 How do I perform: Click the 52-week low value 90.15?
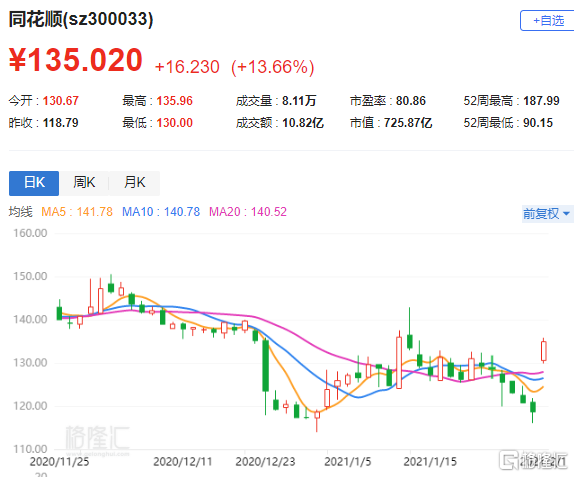(538, 123)
